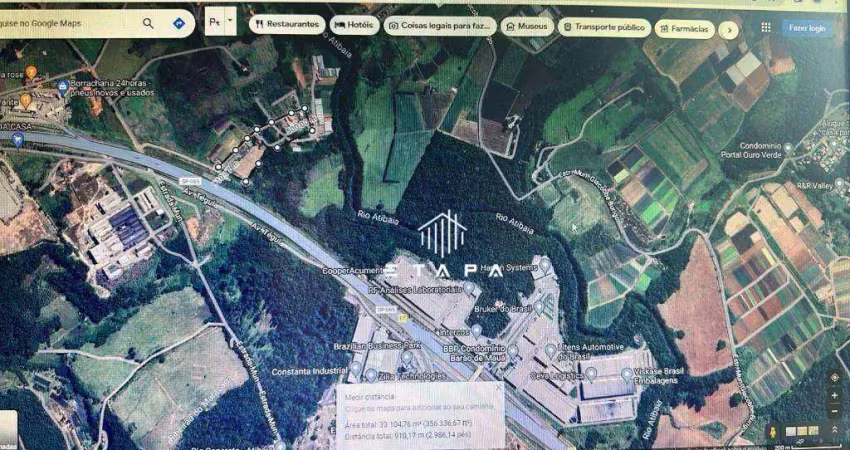Show more category chips with right arrow

point(729,30)
